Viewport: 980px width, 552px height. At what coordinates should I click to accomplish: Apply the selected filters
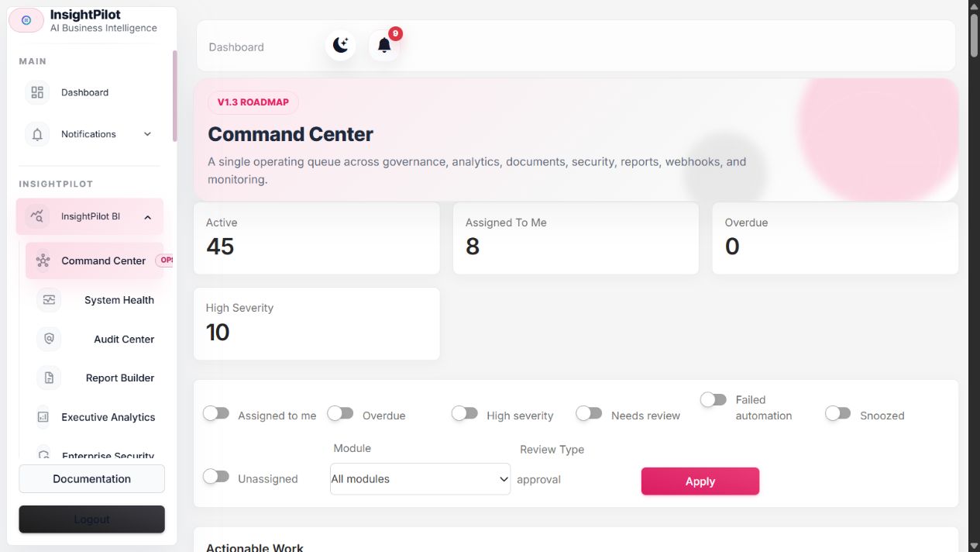(700, 481)
